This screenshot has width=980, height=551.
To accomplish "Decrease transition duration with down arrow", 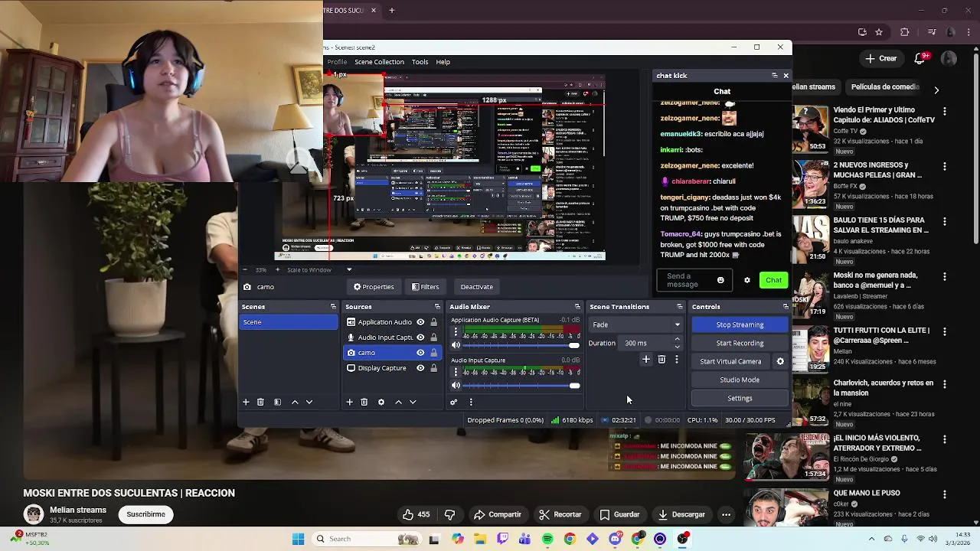I will [x=677, y=347].
